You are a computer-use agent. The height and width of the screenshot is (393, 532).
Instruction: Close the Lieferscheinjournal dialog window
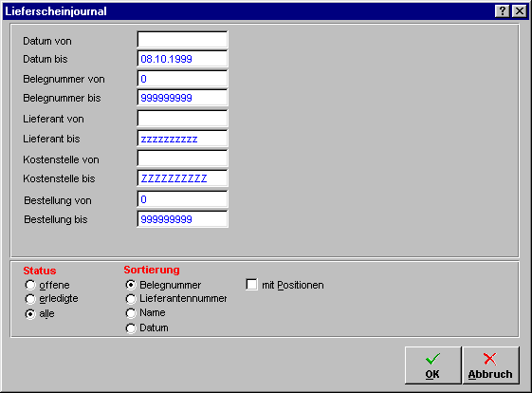520,11
